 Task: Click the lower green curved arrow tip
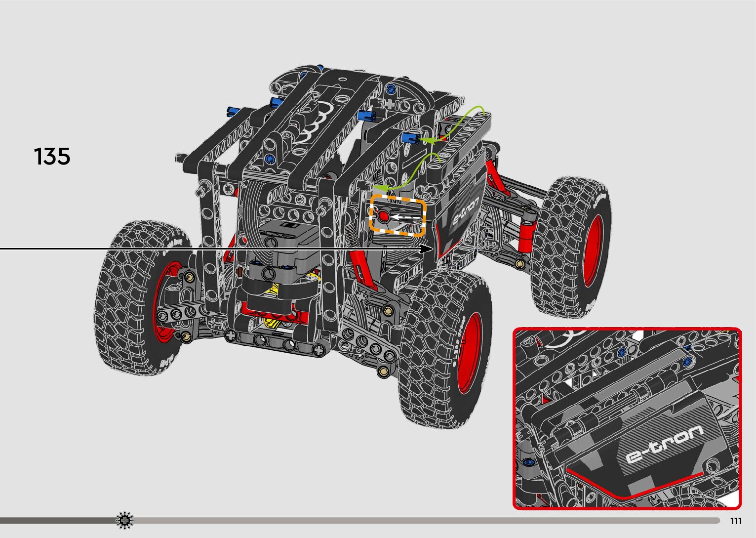coord(378,187)
